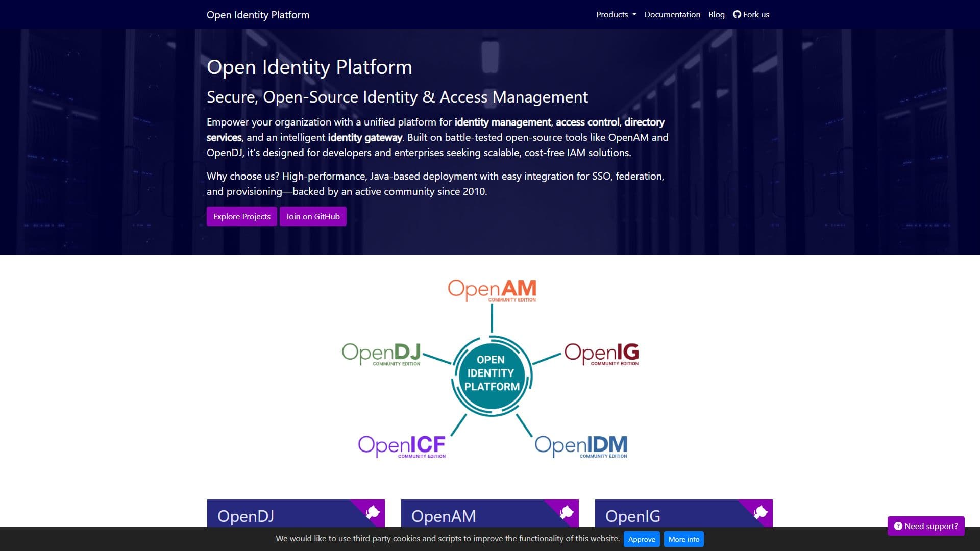Open the Fork us link

click(x=751, y=14)
